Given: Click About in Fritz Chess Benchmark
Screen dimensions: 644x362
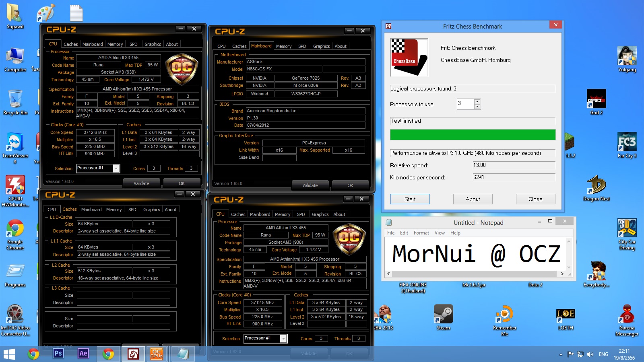Looking at the screenshot, I should pos(473,199).
